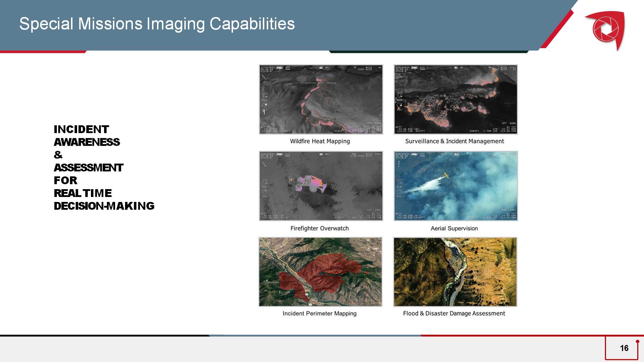Click the "Incident Perimeter Mapping" caption

point(319,313)
